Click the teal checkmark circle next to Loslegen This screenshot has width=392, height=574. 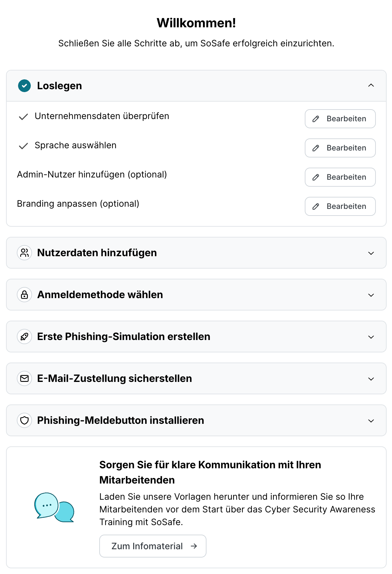pos(24,86)
